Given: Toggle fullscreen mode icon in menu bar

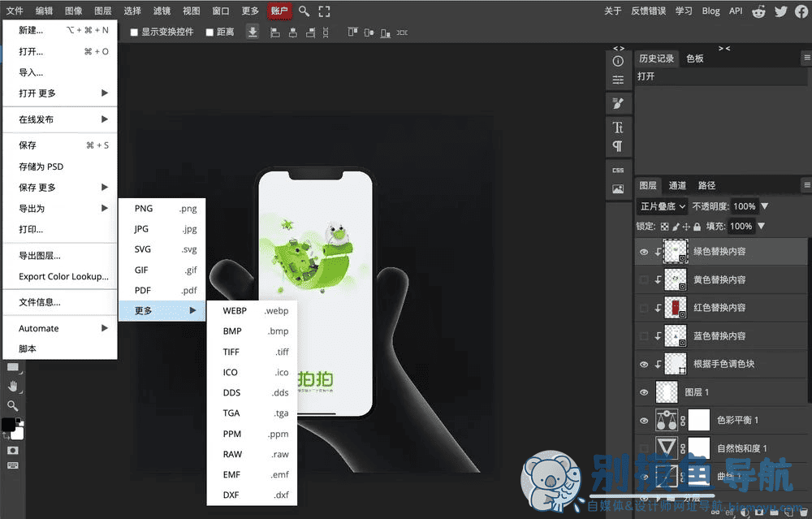Looking at the screenshot, I should click(324, 11).
